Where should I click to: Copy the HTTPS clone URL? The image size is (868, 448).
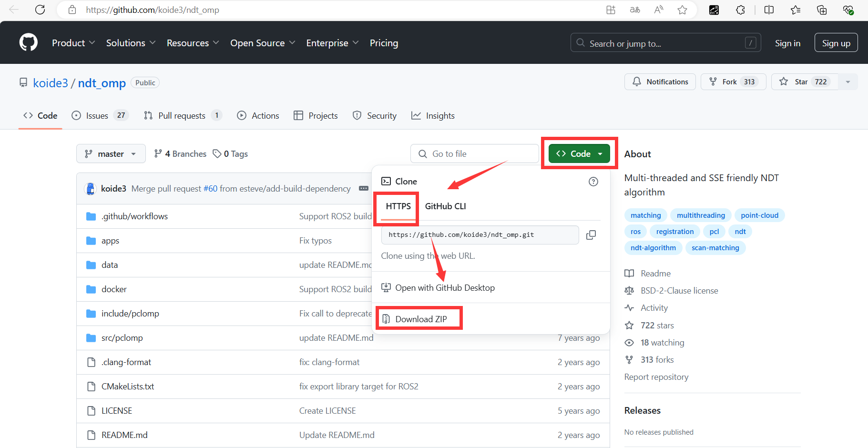tap(591, 235)
